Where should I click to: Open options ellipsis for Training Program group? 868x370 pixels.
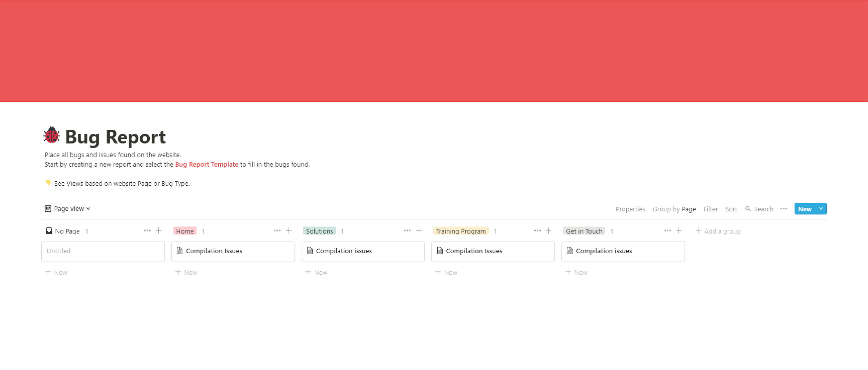tap(537, 231)
